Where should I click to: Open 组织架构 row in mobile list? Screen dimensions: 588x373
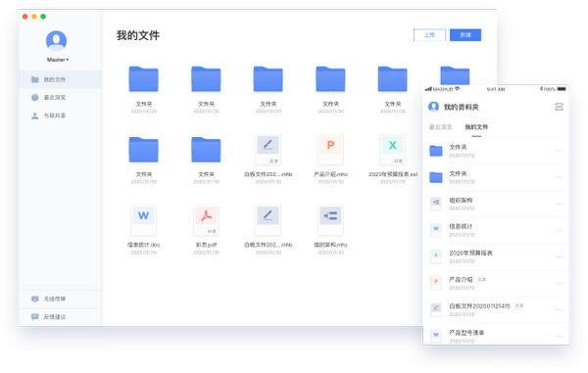tap(496, 204)
